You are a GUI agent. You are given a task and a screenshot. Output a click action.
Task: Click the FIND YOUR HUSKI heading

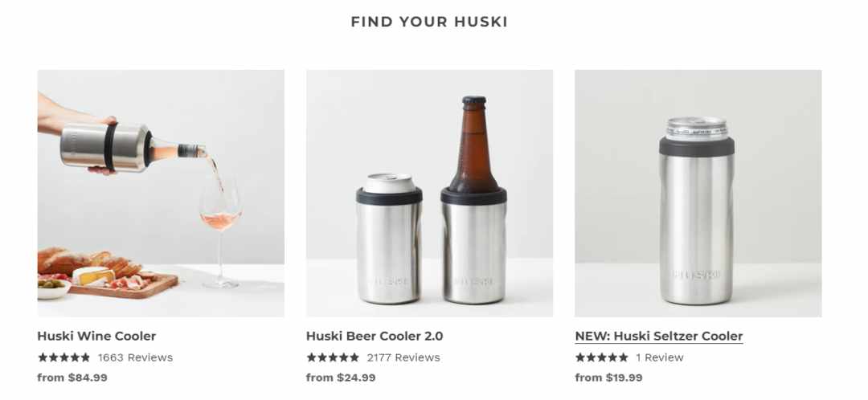[429, 22]
